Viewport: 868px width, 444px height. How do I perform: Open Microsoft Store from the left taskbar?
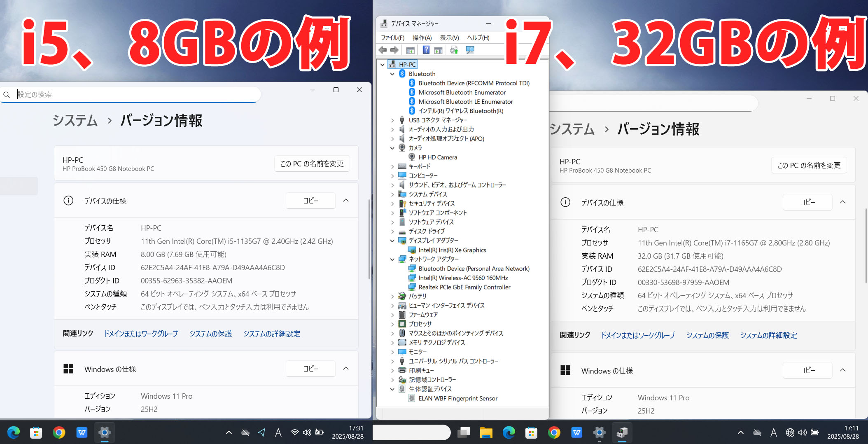coord(36,432)
